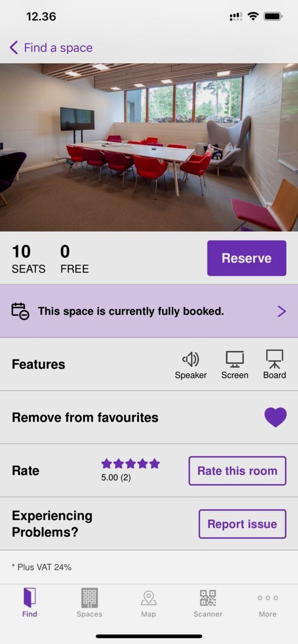Image resolution: width=298 pixels, height=644 pixels.
Task: Click Rate this room button
Action: 237,471
